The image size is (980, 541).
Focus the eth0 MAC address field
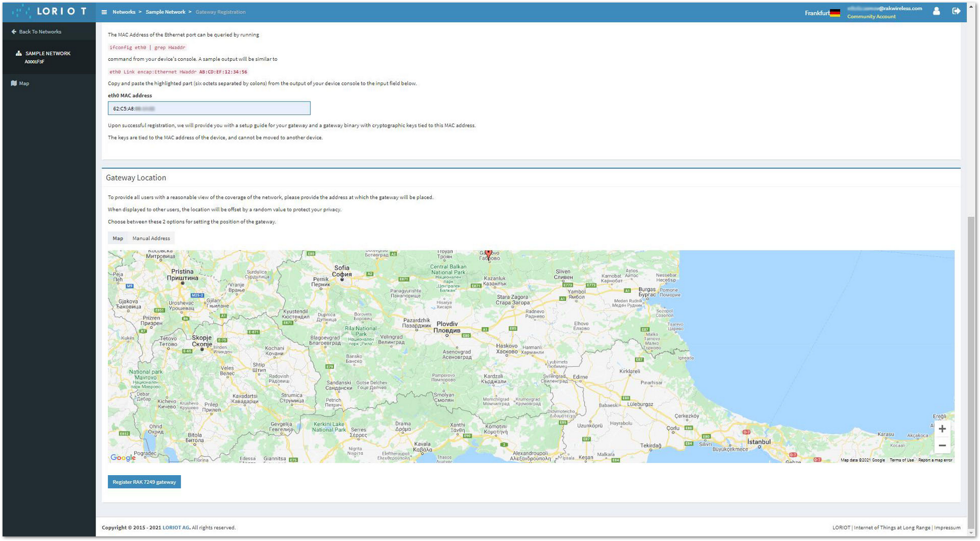pyautogui.click(x=209, y=108)
